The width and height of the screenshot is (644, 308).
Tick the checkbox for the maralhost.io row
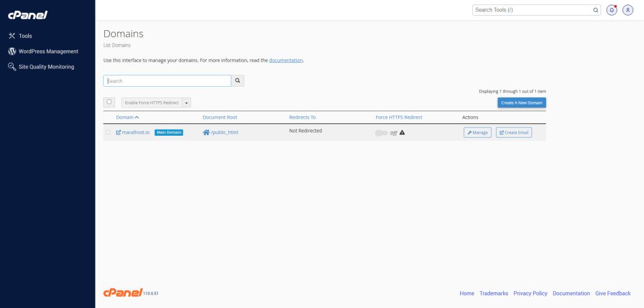point(108,133)
